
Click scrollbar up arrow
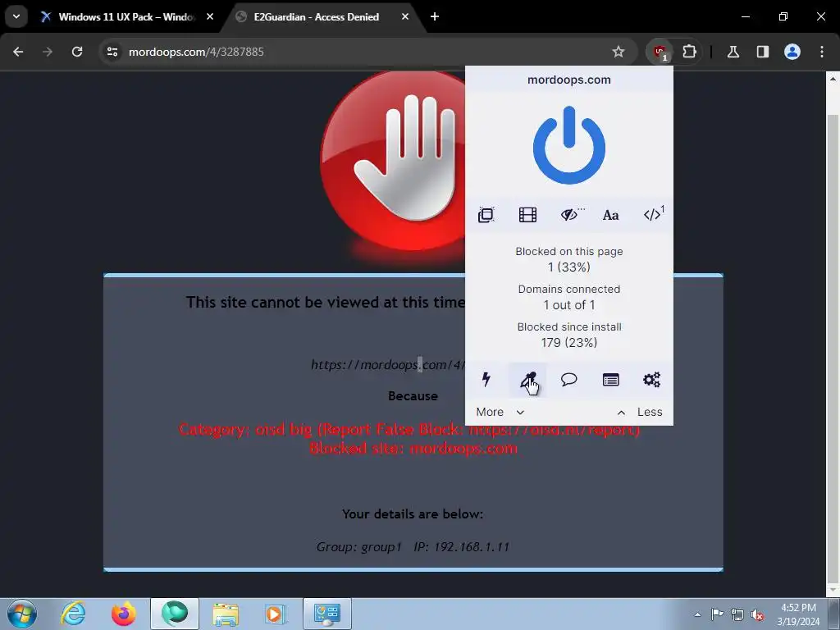click(833, 79)
